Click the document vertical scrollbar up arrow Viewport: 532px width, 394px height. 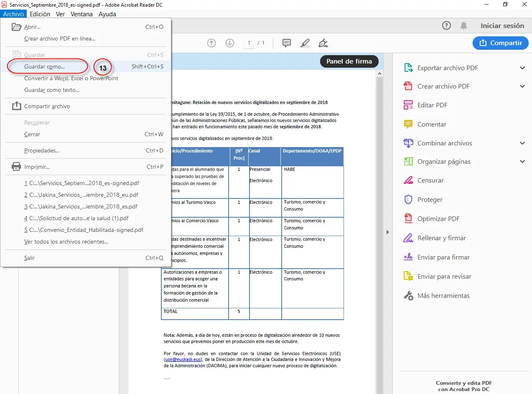tap(380, 74)
